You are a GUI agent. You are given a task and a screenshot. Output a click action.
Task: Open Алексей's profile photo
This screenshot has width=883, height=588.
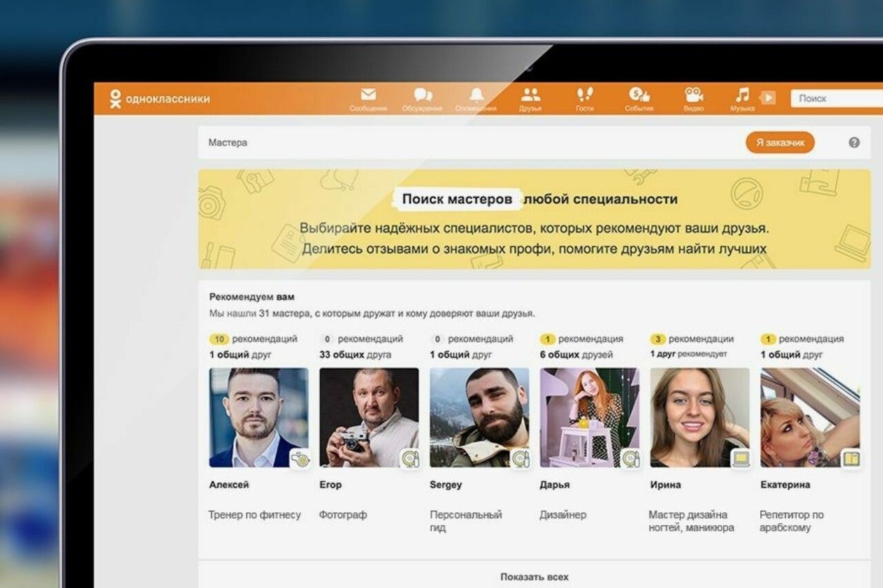[259, 417]
